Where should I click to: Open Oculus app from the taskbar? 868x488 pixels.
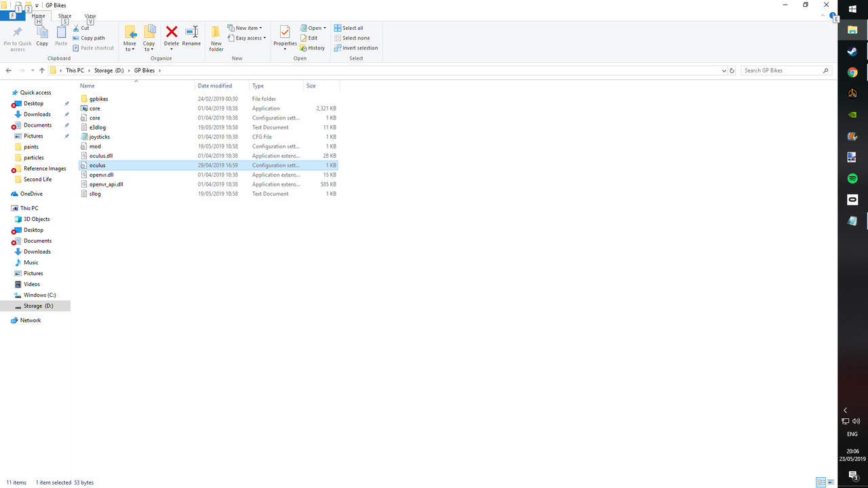coord(852,200)
